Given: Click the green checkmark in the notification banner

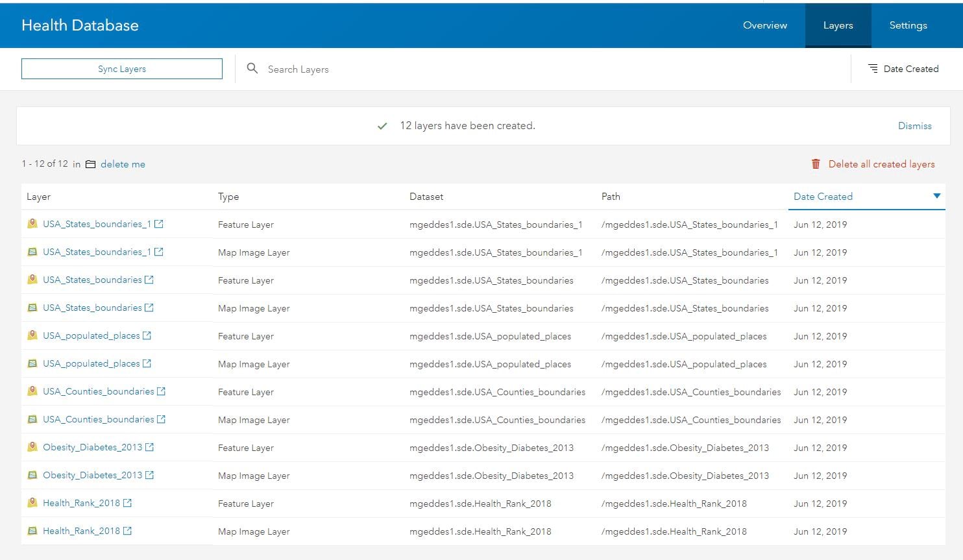Looking at the screenshot, I should tap(382, 125).
